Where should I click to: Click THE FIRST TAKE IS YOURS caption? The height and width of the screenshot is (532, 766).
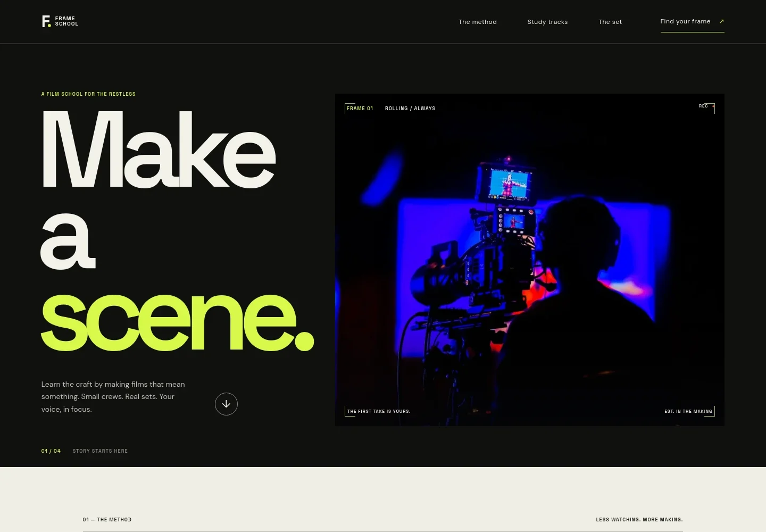point(379,411)
